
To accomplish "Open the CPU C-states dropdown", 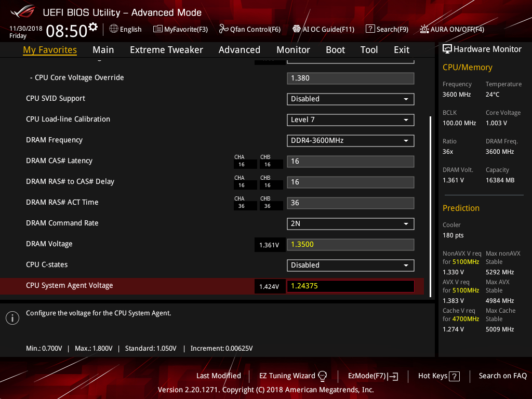I will coord(351,265).
